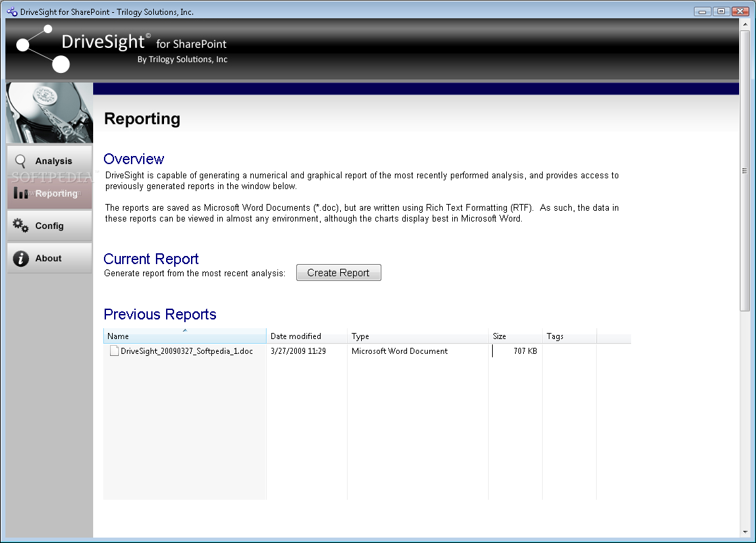The width and height of the screenshot is (756, 543).
Task: Click the Reporting bar chart icon
Action: coord(21,193)
